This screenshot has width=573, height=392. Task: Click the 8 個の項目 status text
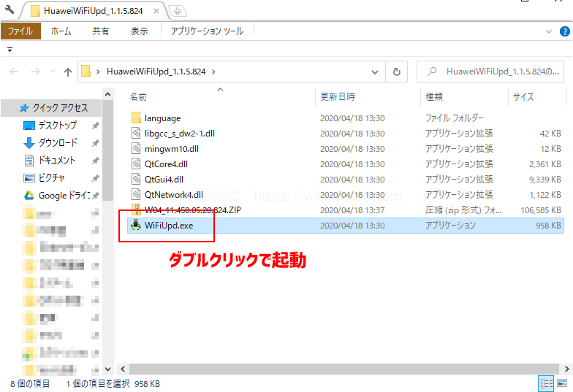pos(30,384)
